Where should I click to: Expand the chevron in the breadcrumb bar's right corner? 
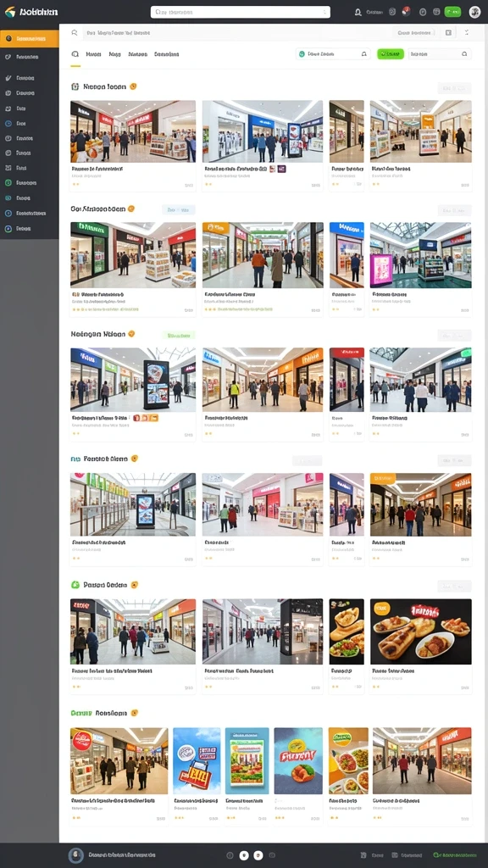pyautogui.click(x=467, y=33)
